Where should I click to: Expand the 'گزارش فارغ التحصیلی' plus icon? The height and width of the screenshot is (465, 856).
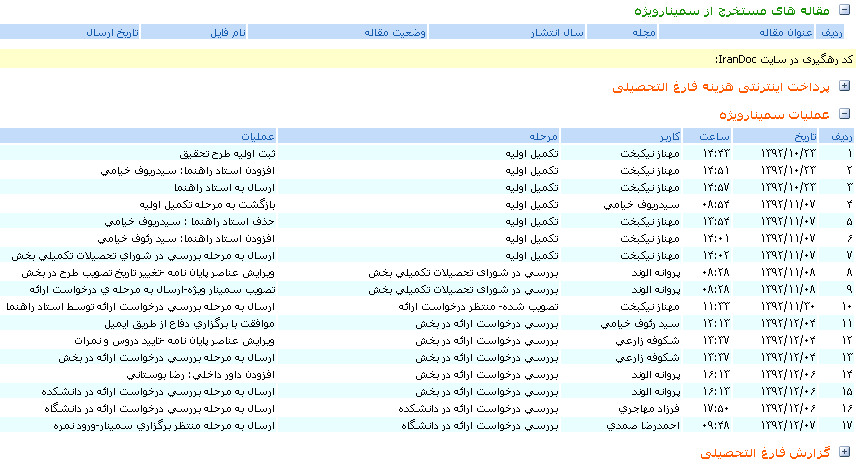pyautogui.click(x=844, y=452)
